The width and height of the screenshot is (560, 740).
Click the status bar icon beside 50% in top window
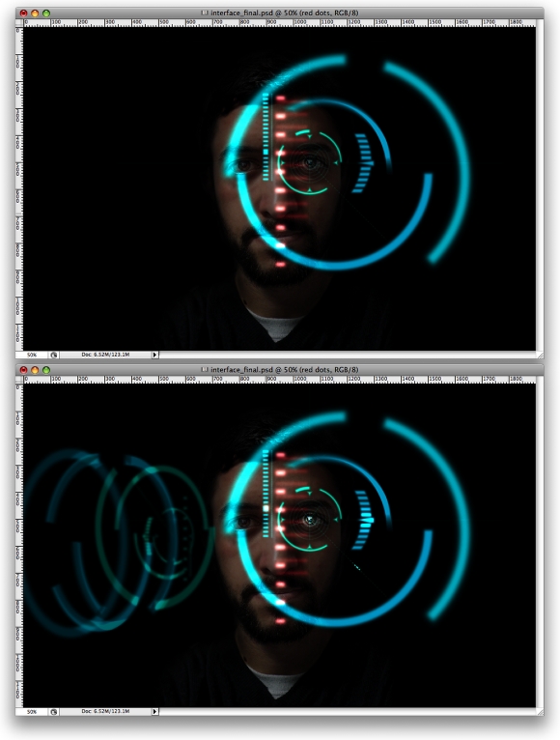coord(54,355)
